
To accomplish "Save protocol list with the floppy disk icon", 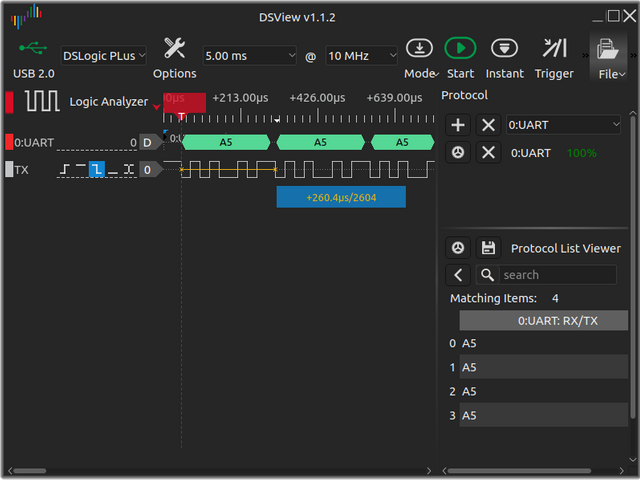I will pos(488,248).
